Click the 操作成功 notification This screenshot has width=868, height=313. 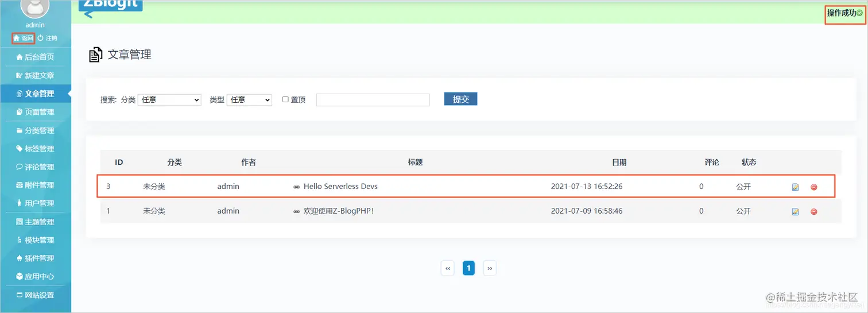pyautogui.click(x=844, y=13)
